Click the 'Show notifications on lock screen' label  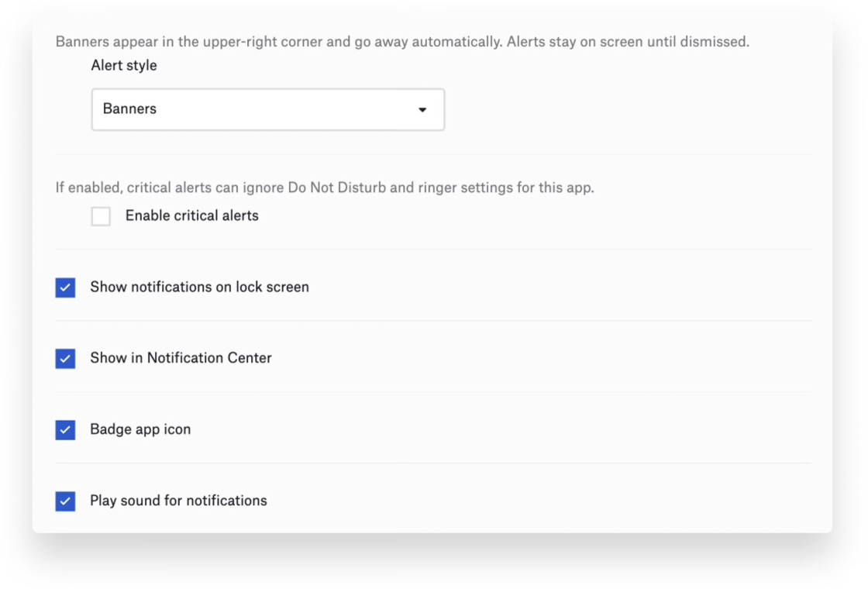point(199,287)
